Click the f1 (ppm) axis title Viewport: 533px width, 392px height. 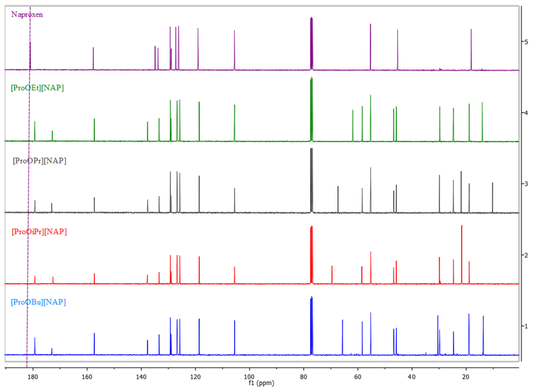pos(261,383)
